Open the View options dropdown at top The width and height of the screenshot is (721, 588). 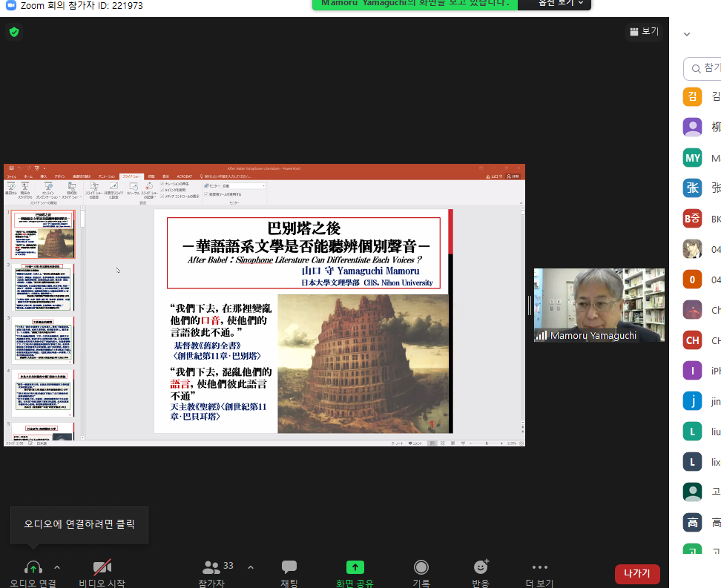coord(559,3)
